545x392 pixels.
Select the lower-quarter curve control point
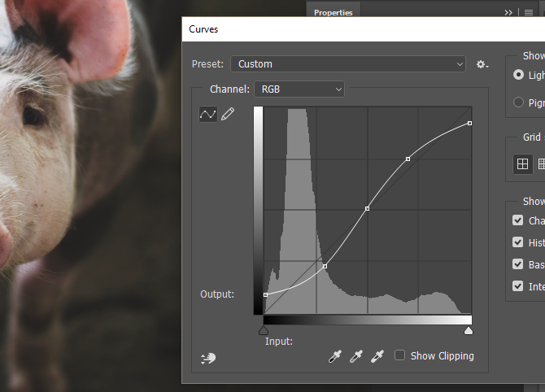point(325,266)
